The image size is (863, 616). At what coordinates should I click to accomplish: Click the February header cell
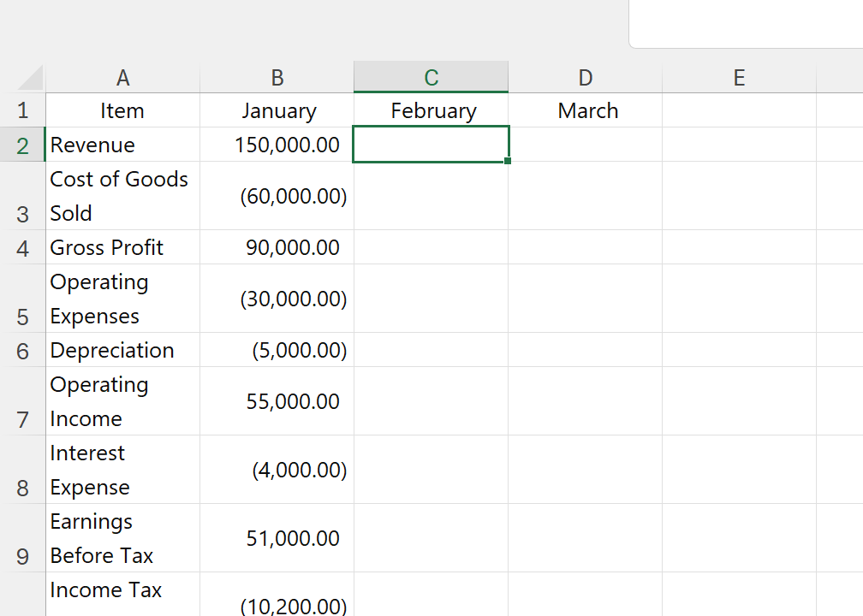click(431, 110)
